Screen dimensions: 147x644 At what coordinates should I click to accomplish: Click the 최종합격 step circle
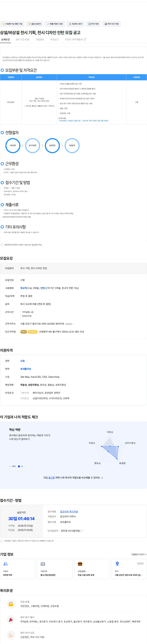tap(72, 145)
